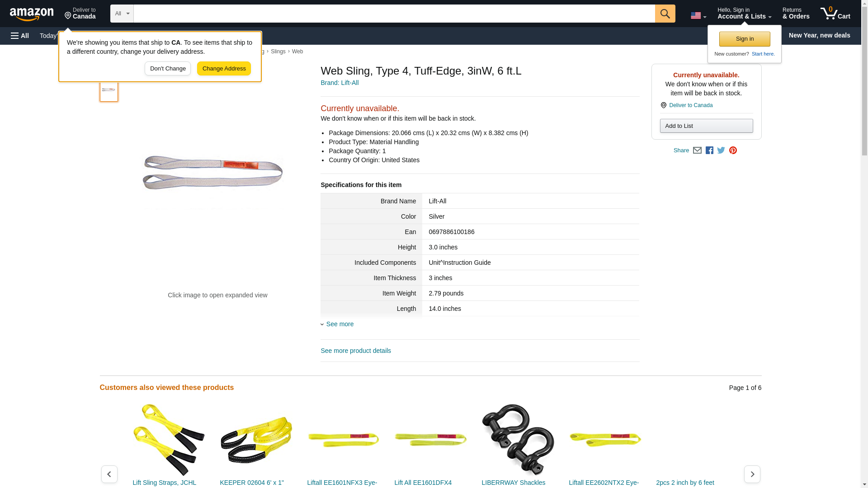Viewport: 868px width, 488px height.
Task: Select the web sling product thumbnail
Action: coord(108,90)
